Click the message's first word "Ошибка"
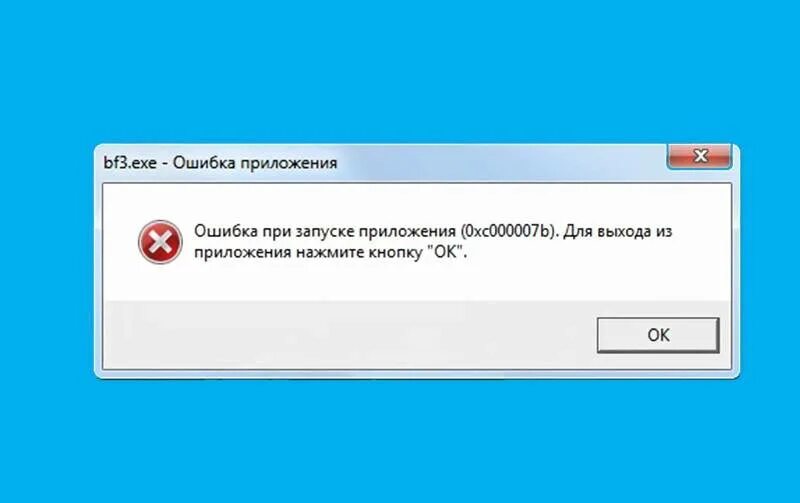Screen dimensions: 800x503 (226, 231)
